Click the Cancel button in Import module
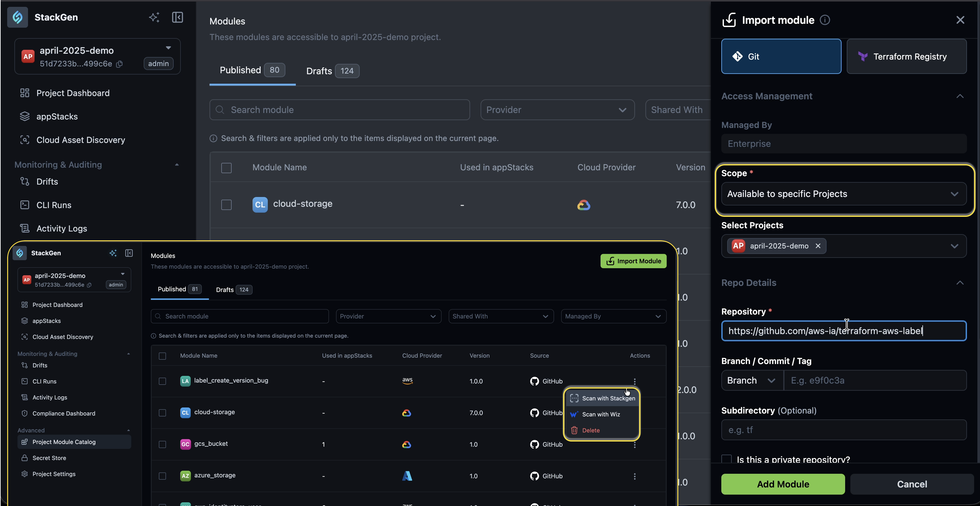 point(912,484)
